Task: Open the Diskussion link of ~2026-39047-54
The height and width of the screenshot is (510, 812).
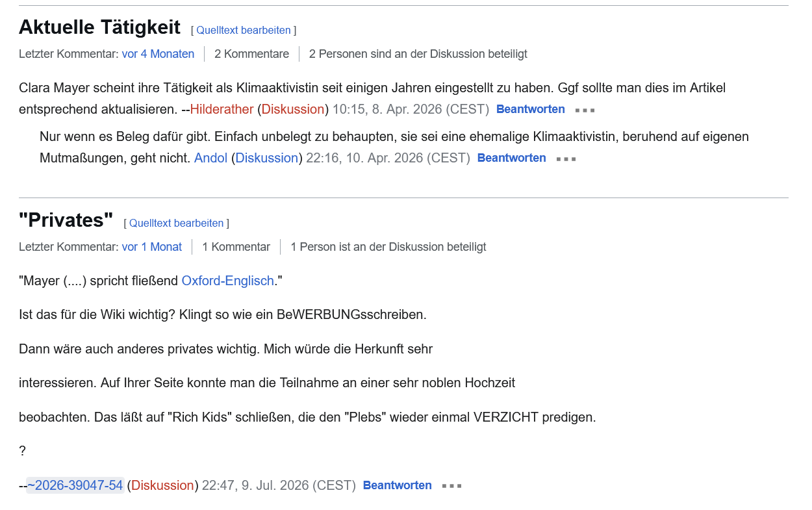Action: pyautogui.click(x=162, y=485)
